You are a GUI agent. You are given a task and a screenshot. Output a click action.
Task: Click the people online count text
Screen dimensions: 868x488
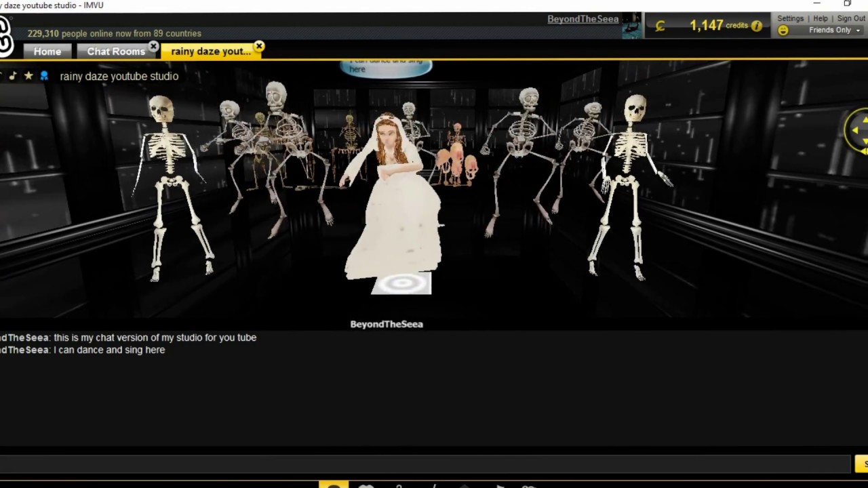(x=114, y=33)
